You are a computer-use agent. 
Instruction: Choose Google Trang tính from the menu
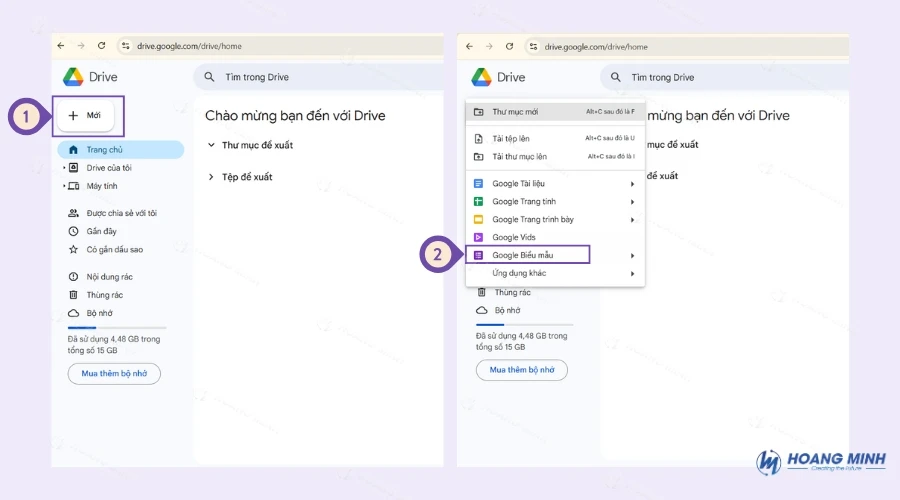coord(555,201)
